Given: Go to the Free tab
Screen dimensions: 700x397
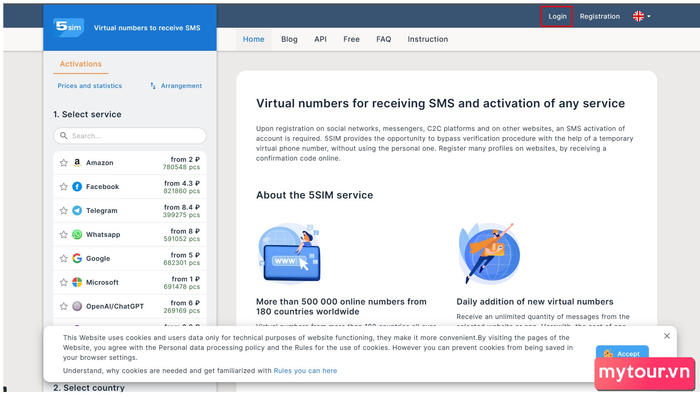Looking at the screenshot, I should [x=351, y=39].
